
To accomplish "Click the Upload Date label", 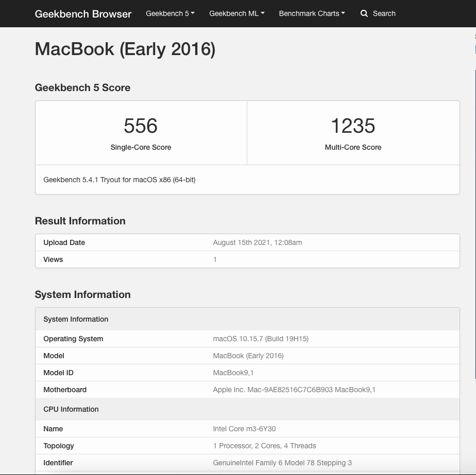I will pos(64,243).
